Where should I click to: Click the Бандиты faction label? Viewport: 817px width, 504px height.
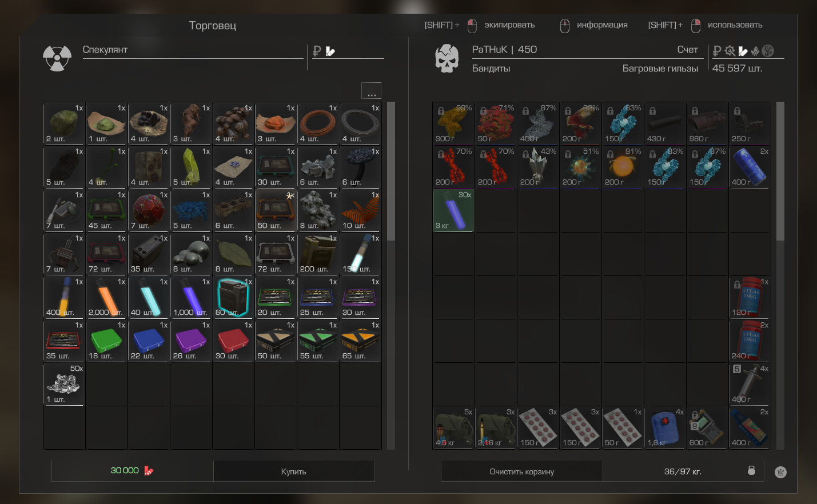pos(491,69)
